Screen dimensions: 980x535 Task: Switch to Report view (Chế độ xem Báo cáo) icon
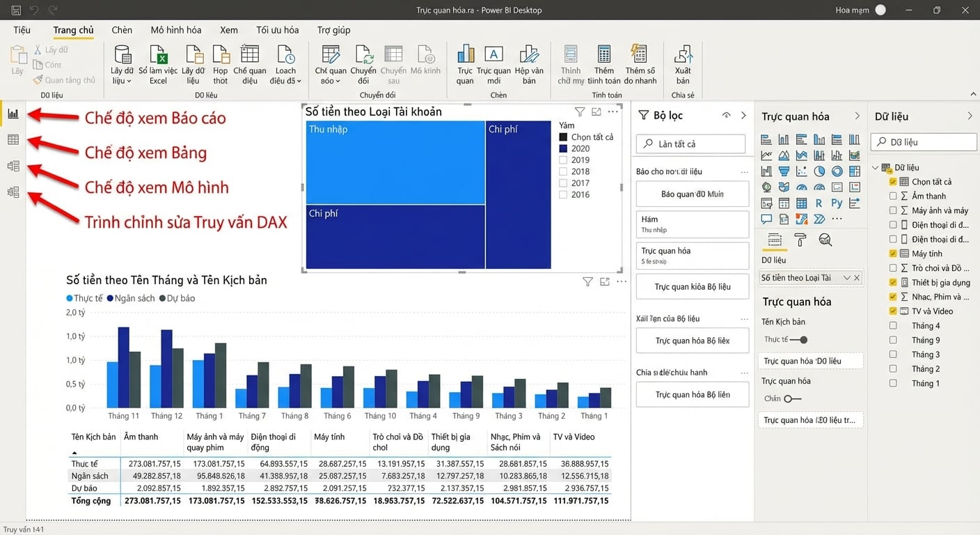(x=13, y=114)
